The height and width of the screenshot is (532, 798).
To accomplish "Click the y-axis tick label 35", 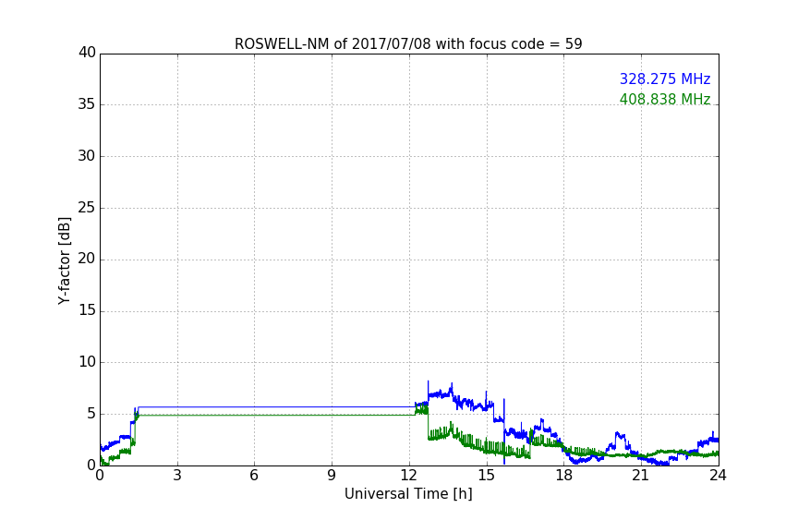I will tap(87, 104).
